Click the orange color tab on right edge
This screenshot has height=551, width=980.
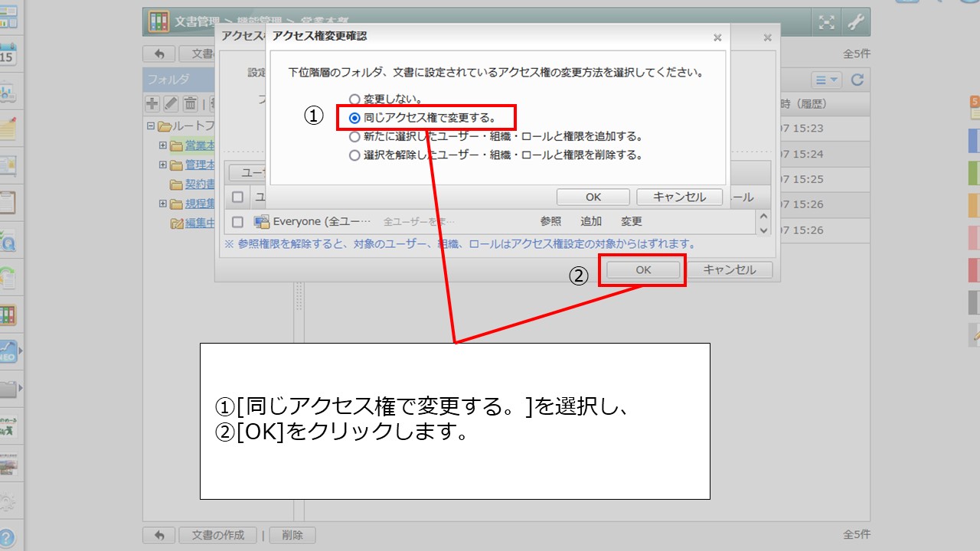[974, 206]
